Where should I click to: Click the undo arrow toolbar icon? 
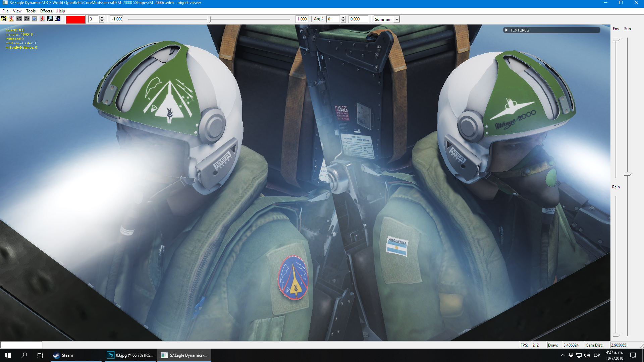tap(19, 19)
